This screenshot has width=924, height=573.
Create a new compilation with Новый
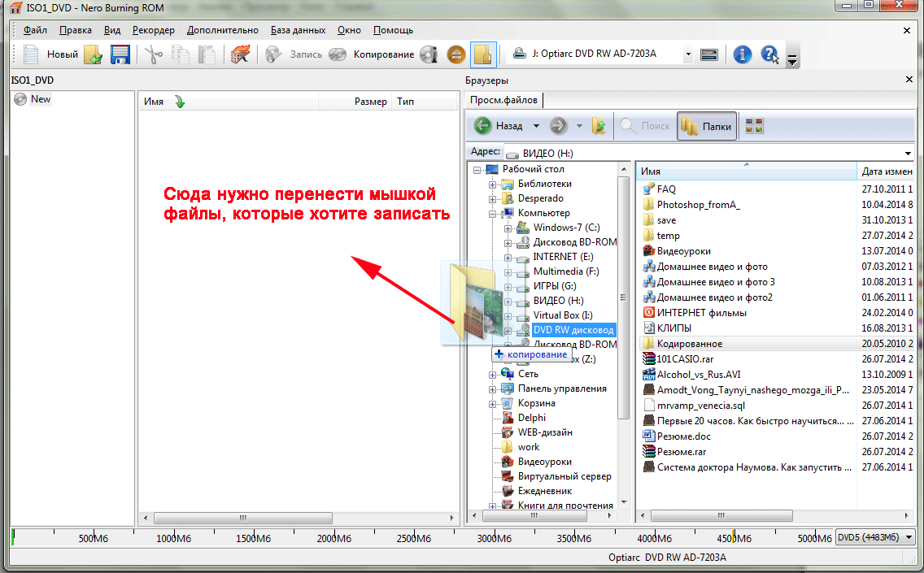pyautogui.click(x=50, y=54)
